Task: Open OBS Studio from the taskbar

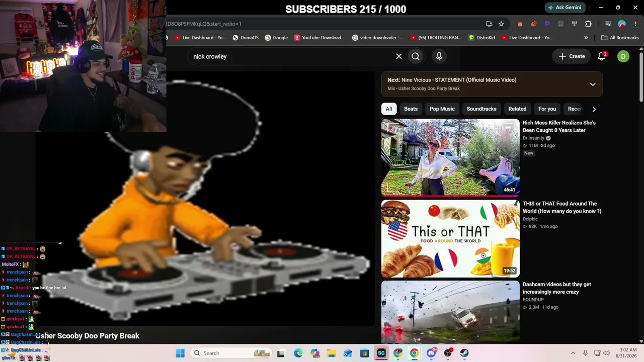Action: pos(448,353)
